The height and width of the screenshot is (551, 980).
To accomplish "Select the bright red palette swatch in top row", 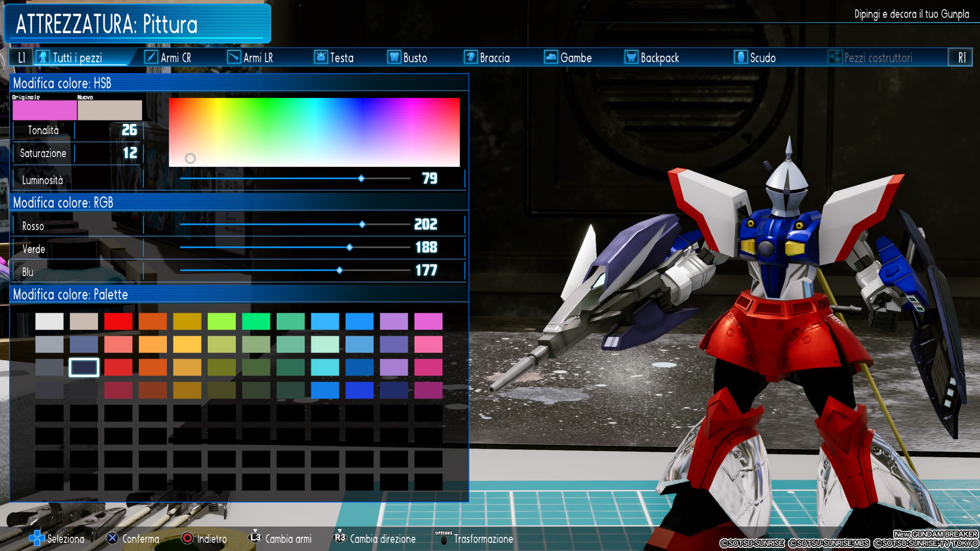I will pos(118,321).
